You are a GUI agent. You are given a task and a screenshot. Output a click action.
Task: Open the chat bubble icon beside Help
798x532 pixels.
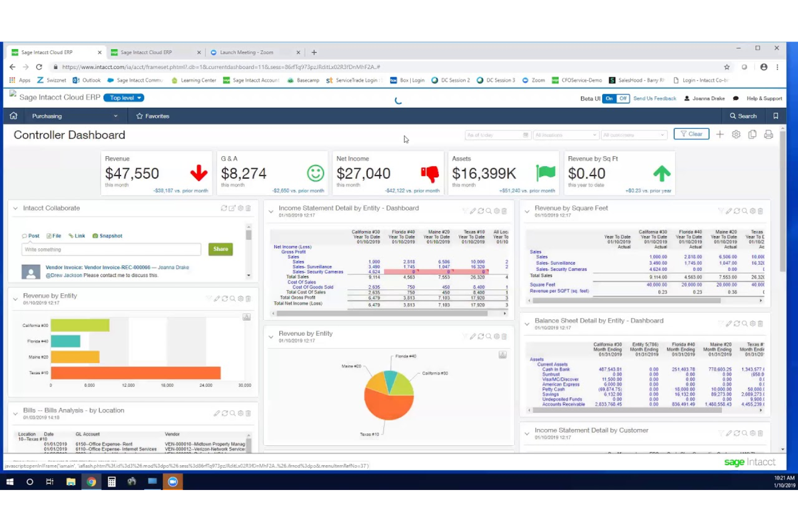point(735,99)
